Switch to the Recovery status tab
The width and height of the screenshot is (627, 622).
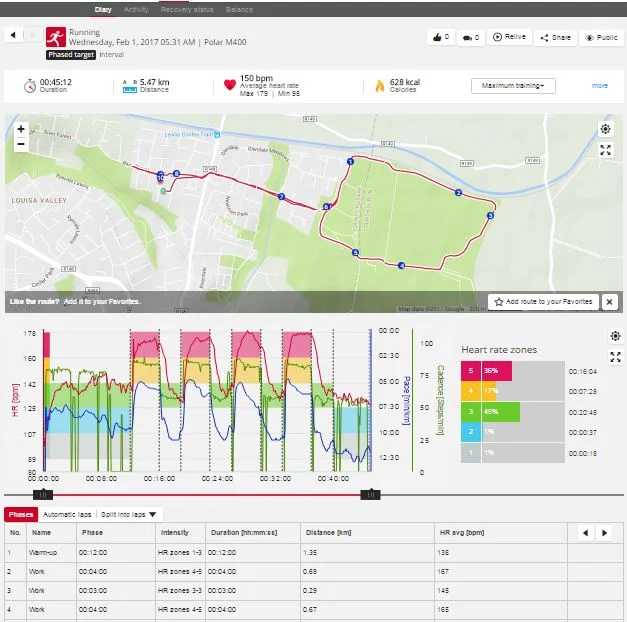click(189, 9)
